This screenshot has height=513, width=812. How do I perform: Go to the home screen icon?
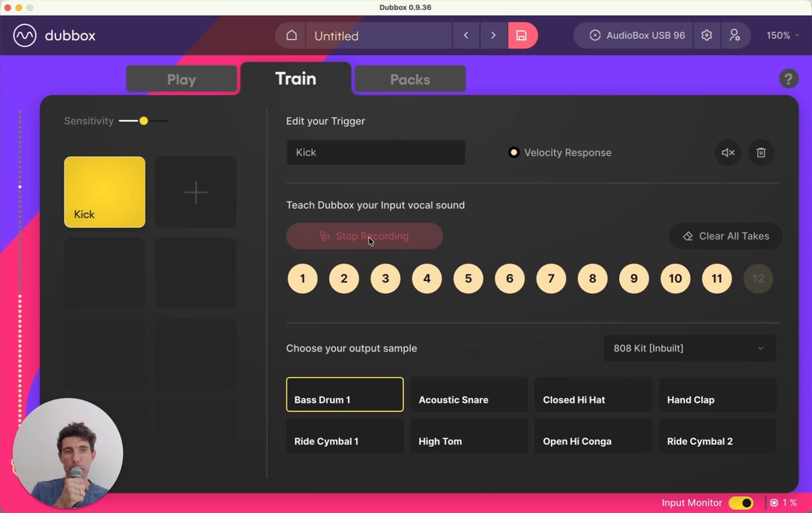(x=292, y=35)
